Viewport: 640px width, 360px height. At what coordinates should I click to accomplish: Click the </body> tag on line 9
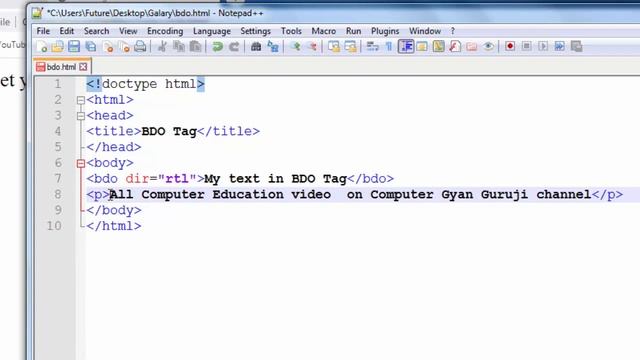coord(114,211)
